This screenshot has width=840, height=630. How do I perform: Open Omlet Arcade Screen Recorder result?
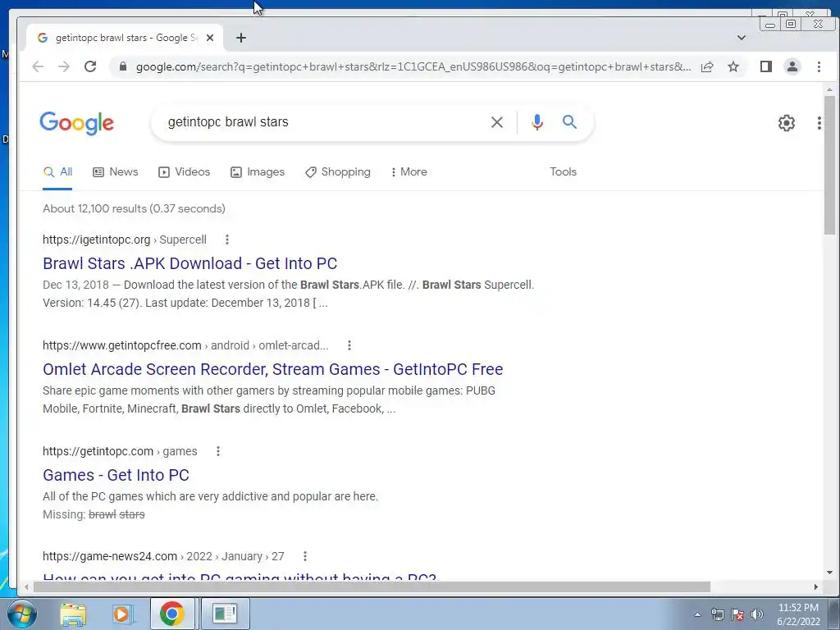click(x=272, y=369)
